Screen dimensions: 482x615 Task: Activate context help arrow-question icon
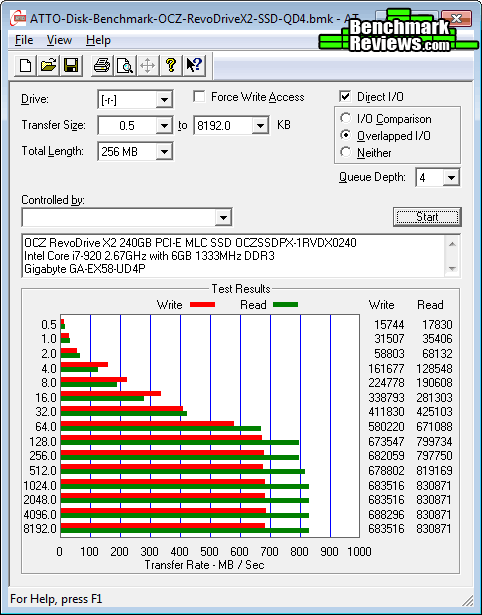pyautogui.click(x=194, y=65)
